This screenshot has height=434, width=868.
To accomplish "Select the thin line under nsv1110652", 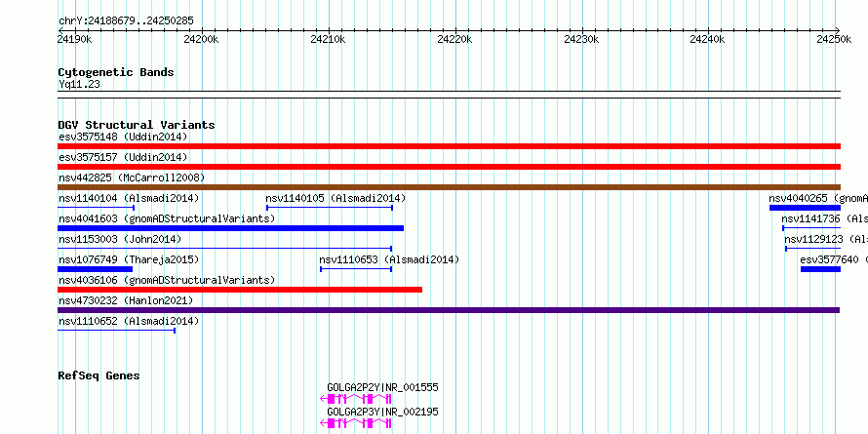I will click(x=117, y=331).
